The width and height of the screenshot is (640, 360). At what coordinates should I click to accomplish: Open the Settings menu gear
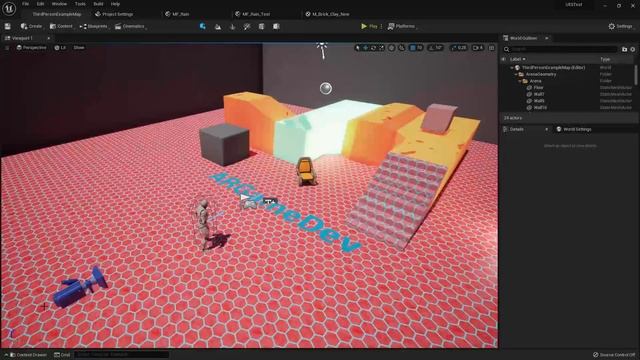[620, 26]
